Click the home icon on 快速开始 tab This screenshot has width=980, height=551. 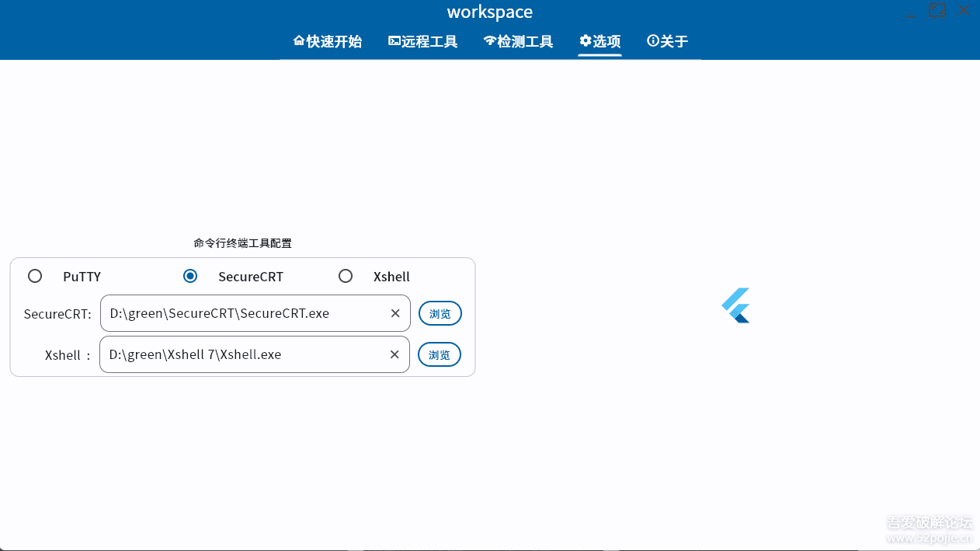point(298,40)
